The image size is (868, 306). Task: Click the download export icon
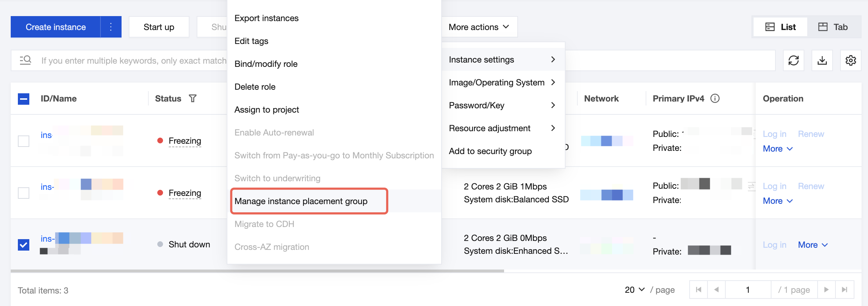click(822, 60)
